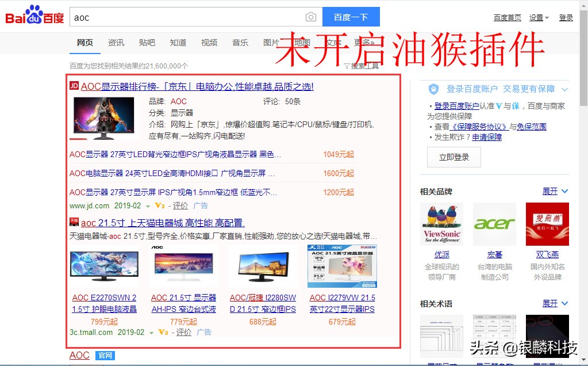Click the 1200元起 price

339,193
